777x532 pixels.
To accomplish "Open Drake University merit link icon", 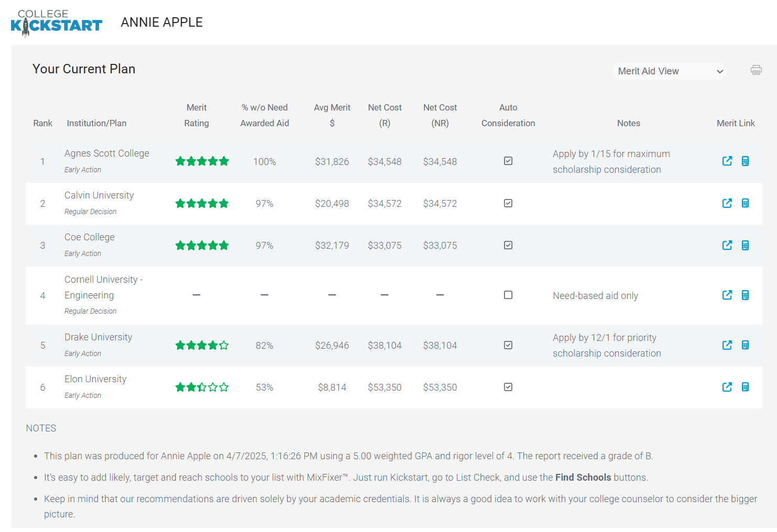I will [727, 345].
